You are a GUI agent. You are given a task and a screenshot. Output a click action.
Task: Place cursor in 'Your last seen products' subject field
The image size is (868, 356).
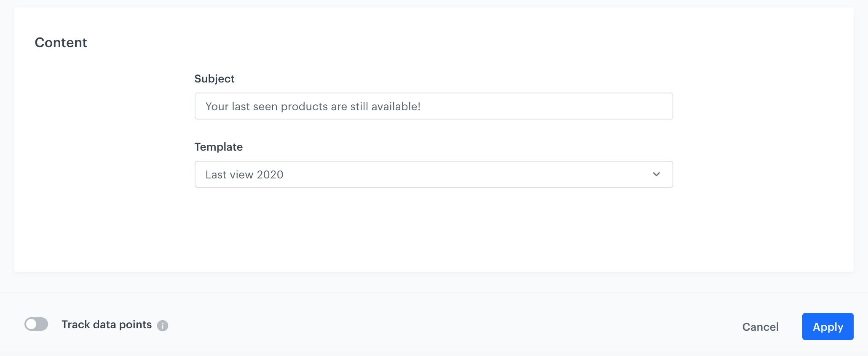pos(434,106)
